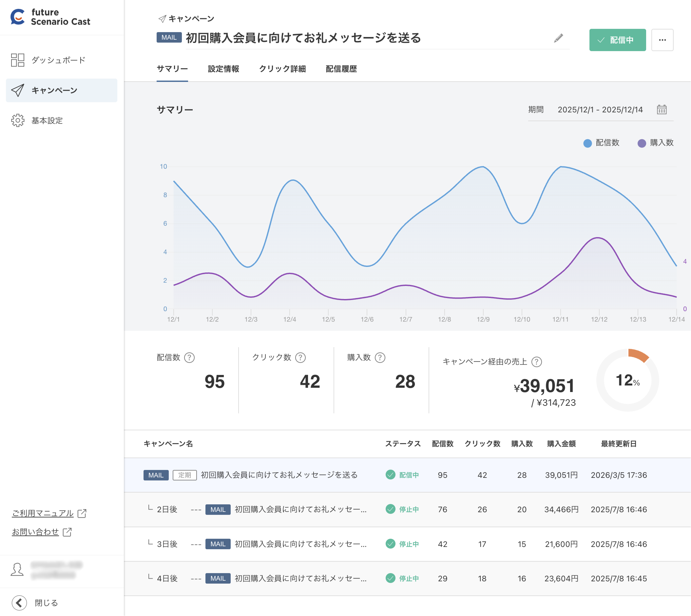This screenshot has width=691, height=616.
Task: Click the help icon next to 配信数
Action: 189,357
